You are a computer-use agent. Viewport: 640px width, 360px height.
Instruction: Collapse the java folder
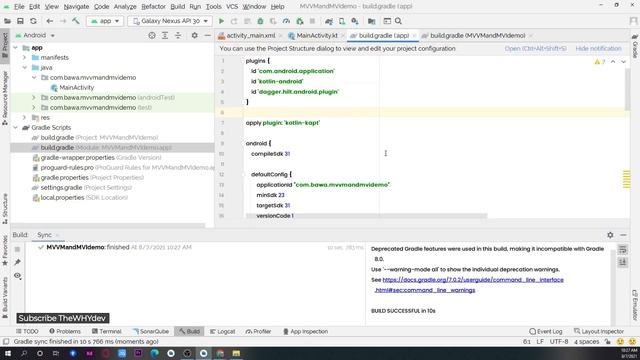[24, 67]
